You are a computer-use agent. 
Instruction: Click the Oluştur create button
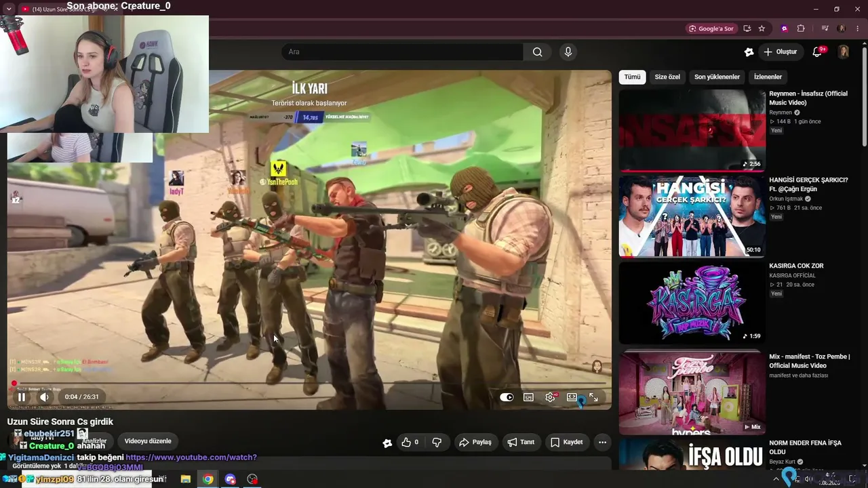coord(780,52)
